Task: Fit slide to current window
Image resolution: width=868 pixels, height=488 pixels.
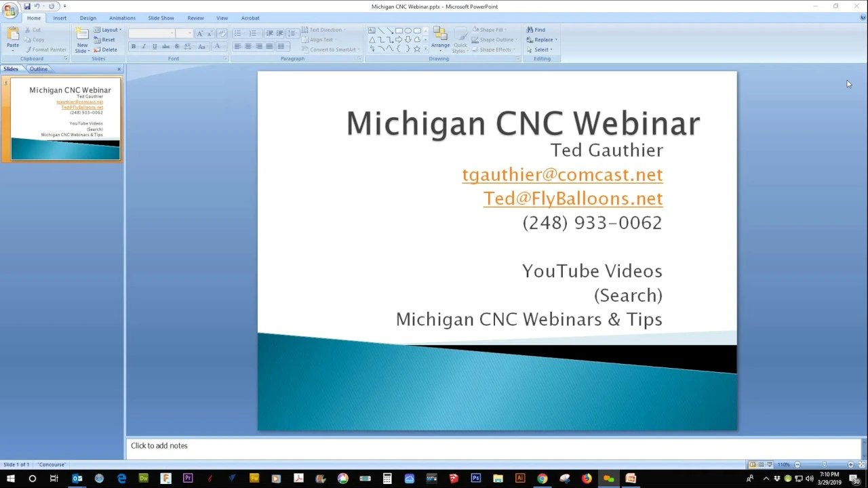Action: [x=861, y=464]
